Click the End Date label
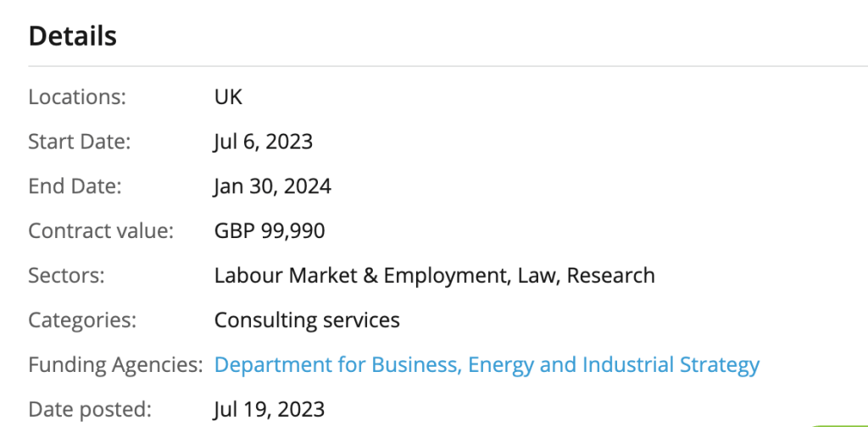Viewport: 868px width, 427px height. [75, 186]
